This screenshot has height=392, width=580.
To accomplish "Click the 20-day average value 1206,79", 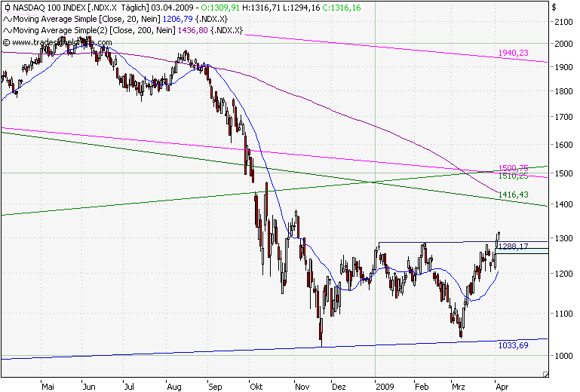I will pyautogui.click(x=178, y=19).
